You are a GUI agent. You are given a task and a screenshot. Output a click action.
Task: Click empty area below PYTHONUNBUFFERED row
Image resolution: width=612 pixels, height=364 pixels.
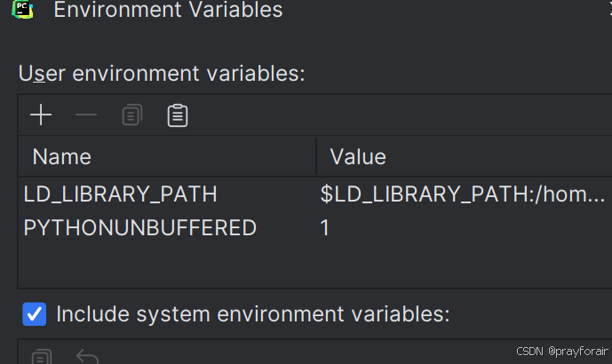(266, 265)
